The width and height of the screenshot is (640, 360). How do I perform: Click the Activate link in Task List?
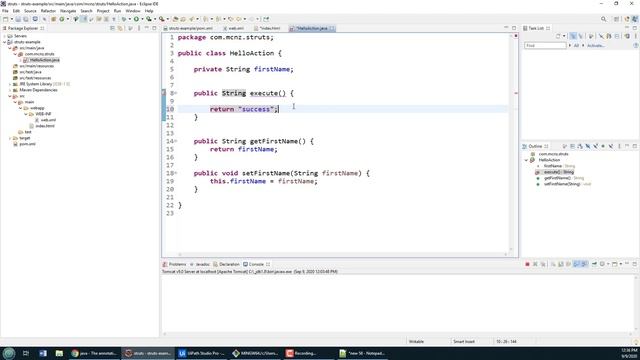(x=596, y=46)
